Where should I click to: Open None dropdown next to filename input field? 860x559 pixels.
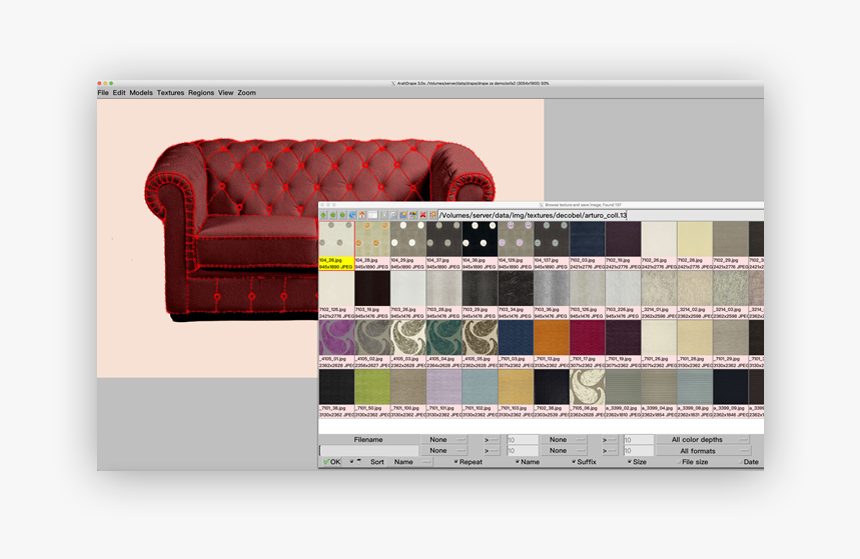[x=444, y=450]
